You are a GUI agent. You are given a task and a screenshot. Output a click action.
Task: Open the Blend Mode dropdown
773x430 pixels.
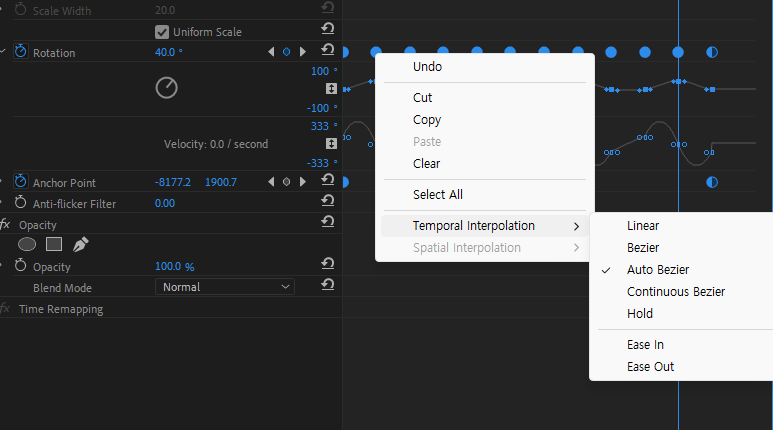[224, 287]
